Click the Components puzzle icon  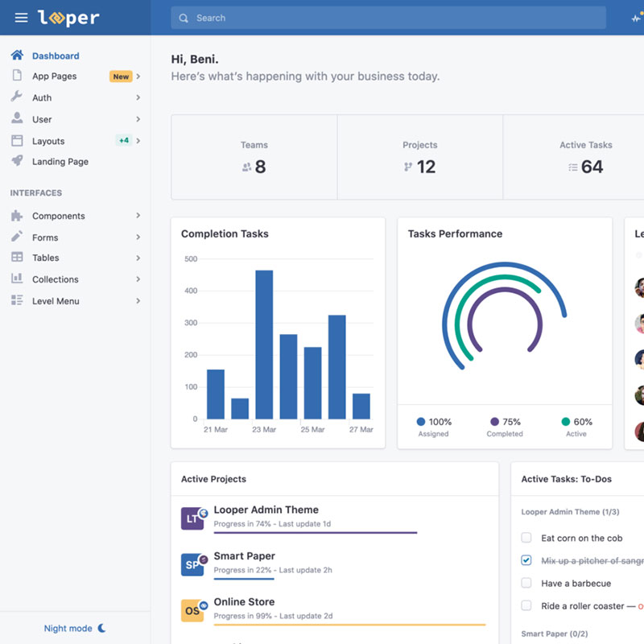pyautogui.click(x=17, y=216)
